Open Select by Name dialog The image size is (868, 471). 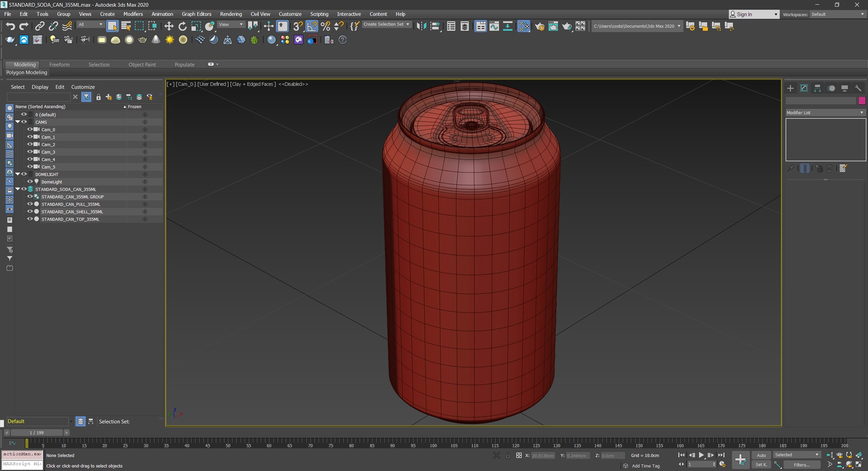[126, 26]
